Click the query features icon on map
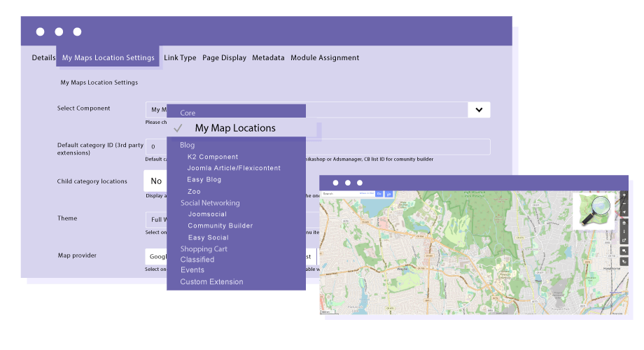 pos(624,261)
